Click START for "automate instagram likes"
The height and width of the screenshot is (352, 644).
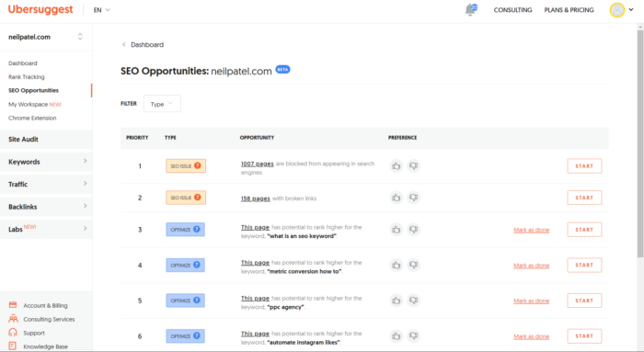[x=584, y=336]
